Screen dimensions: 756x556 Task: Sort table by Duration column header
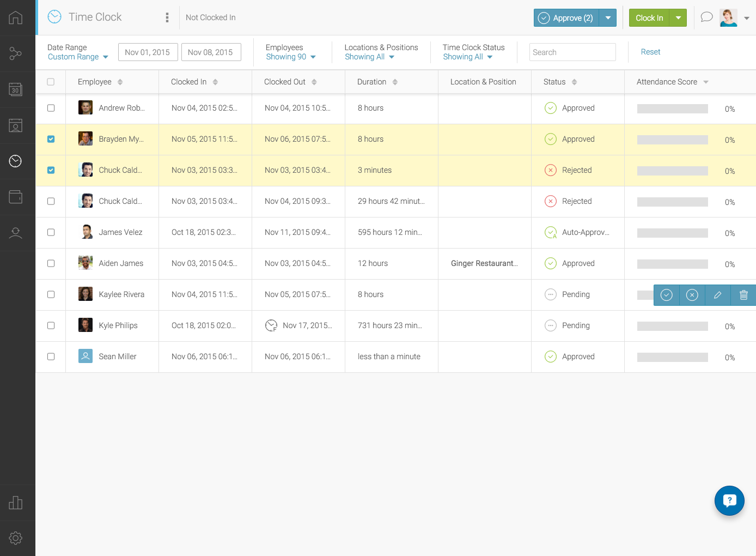click(377, 82)
